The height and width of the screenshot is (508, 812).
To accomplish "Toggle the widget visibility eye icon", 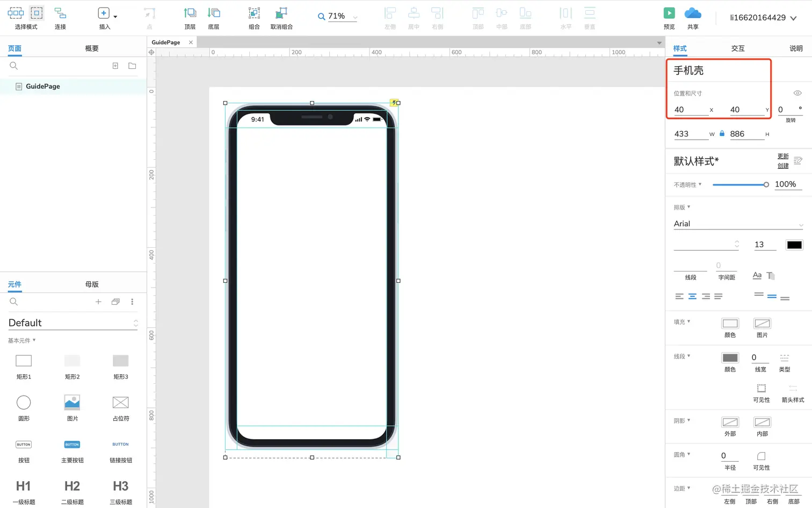I will click(x=798, y=93).
